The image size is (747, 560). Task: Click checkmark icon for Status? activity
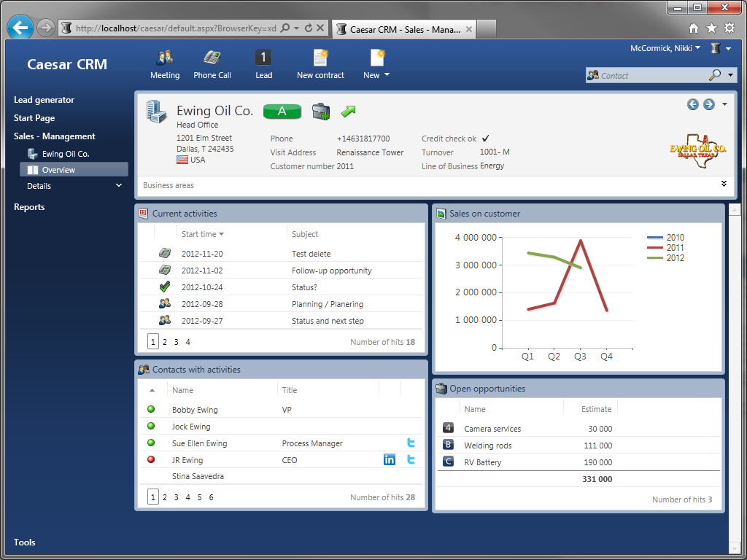pos(165,287)
